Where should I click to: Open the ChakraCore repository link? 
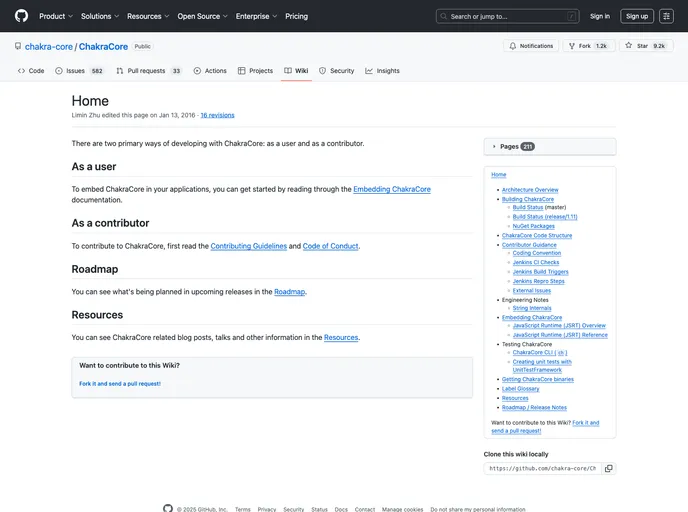(103, 47)
